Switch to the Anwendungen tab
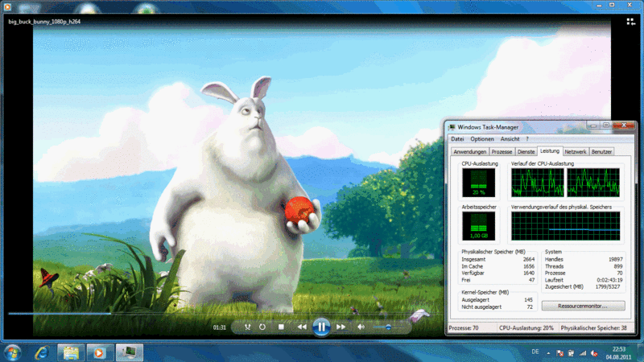The image size is (644, 362). pos(469,152)
